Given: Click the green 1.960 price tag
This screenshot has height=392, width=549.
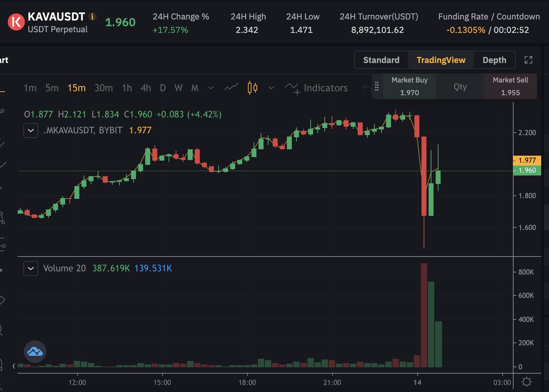Looking at the screenshot, I should (527, 170).
